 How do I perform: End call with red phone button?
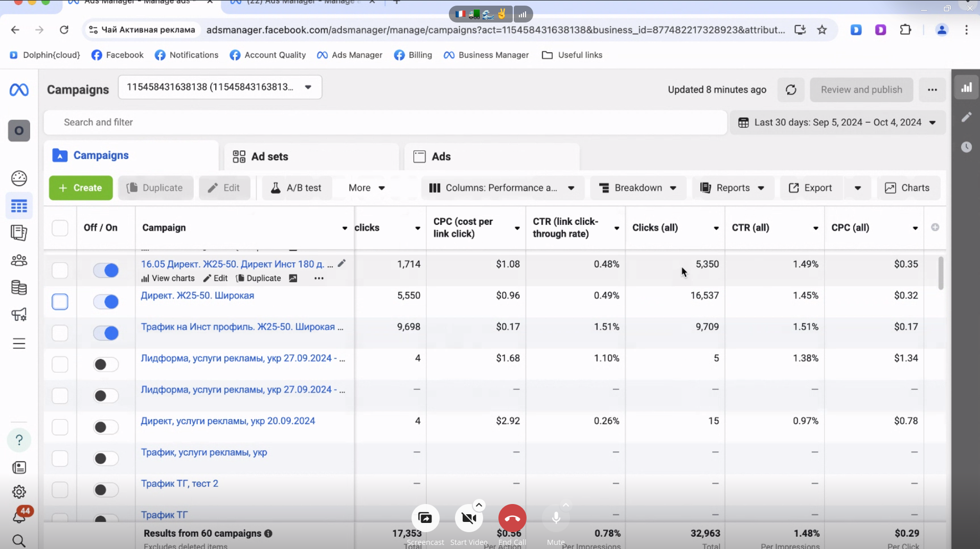512,518
